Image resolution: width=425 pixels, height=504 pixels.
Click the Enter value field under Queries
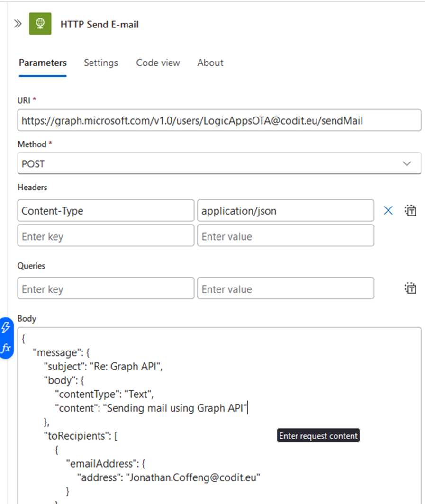pyautogui.click(x=286, y=288)
